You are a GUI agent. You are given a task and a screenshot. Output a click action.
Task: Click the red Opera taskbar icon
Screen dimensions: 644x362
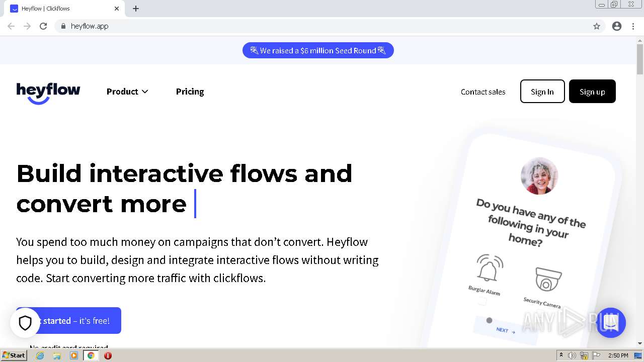tap(108, 355)
